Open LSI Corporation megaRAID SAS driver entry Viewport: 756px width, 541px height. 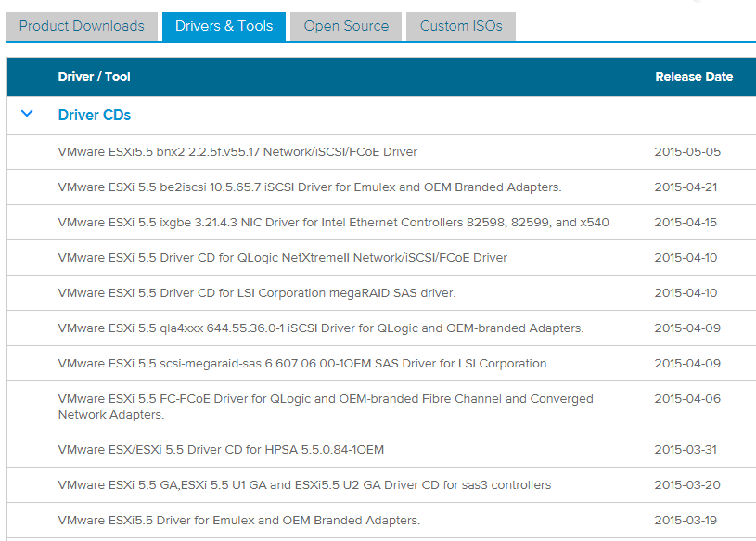pyautogui.click(x=257, y=292)
